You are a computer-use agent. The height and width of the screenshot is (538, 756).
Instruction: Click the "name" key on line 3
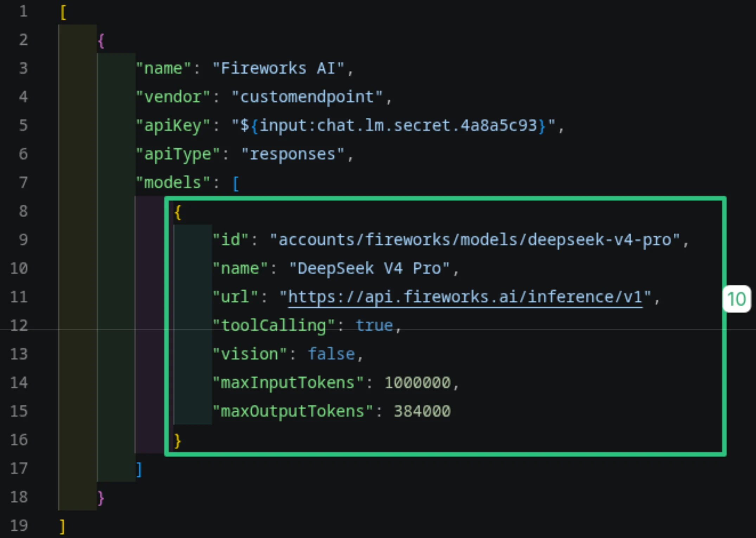pyautogui.click(x=163, y=68)
